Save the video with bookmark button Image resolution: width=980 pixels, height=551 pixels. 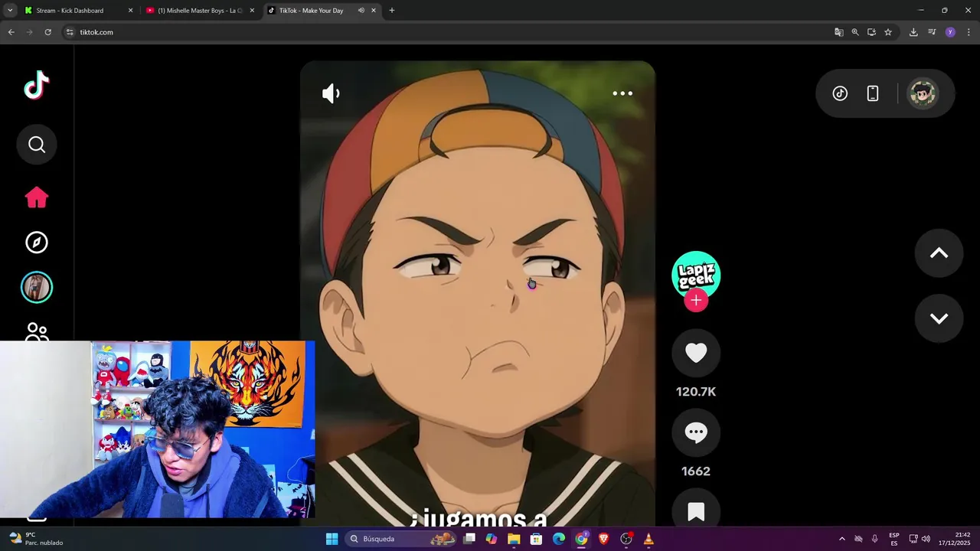696,511
